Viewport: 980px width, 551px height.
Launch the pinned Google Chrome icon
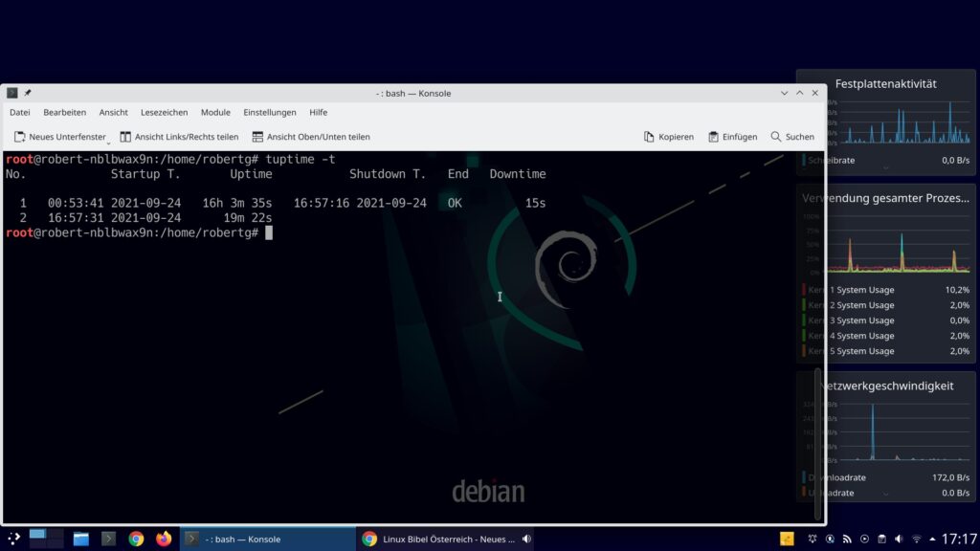(x=136, y=539)
